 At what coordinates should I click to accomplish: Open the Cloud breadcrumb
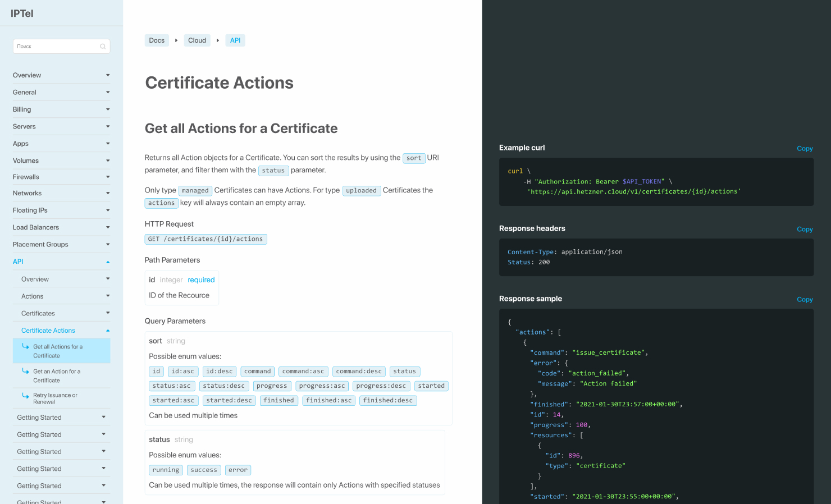197,40
